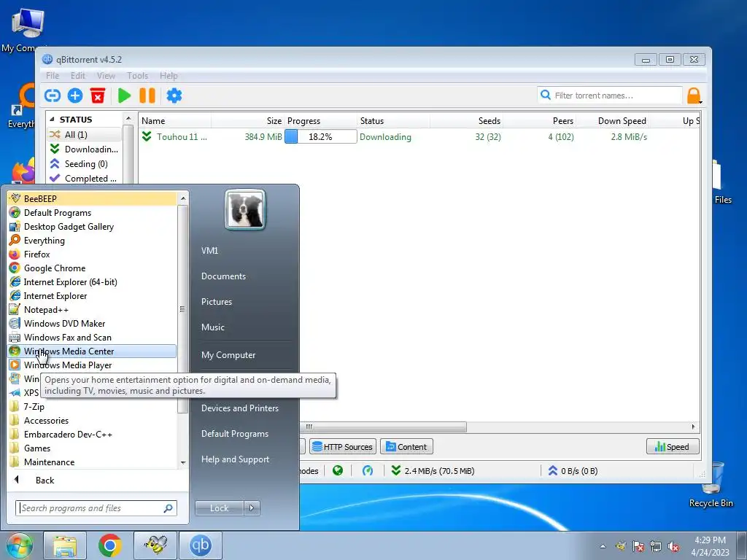Open Desktop Gadget Gallery

[92, 227]
